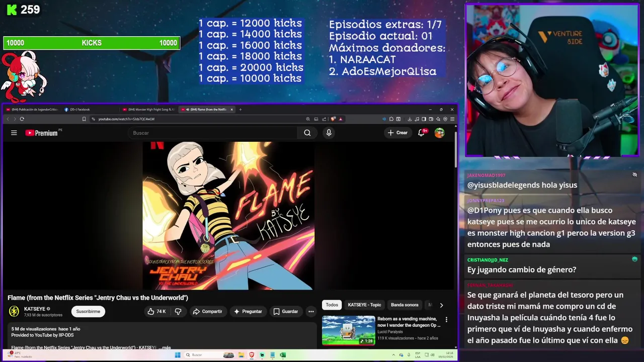Reload the page in the browser

pyautogui.click(x=22, y=119)
